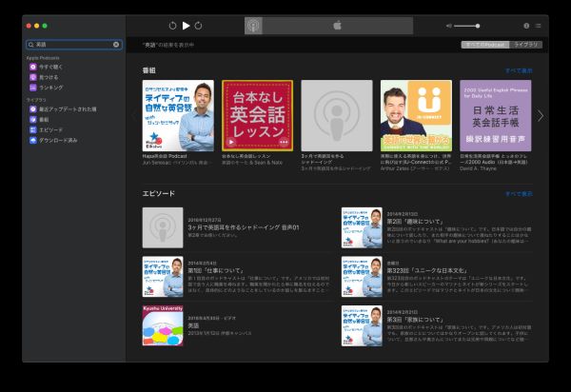
Task: Clear the search field text
Action: [116, 45]
